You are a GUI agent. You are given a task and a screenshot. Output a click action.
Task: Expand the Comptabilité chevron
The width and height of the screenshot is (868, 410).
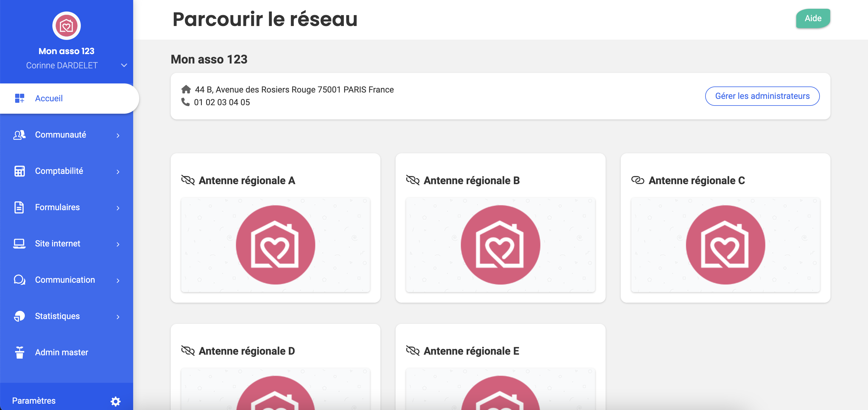tap(118, 172)
